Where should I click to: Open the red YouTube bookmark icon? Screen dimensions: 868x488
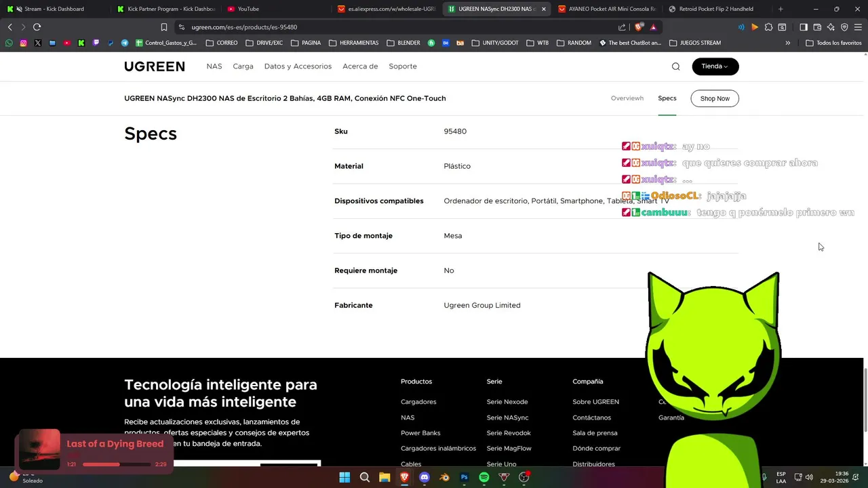pyautogui.click(x=66, y=43)
